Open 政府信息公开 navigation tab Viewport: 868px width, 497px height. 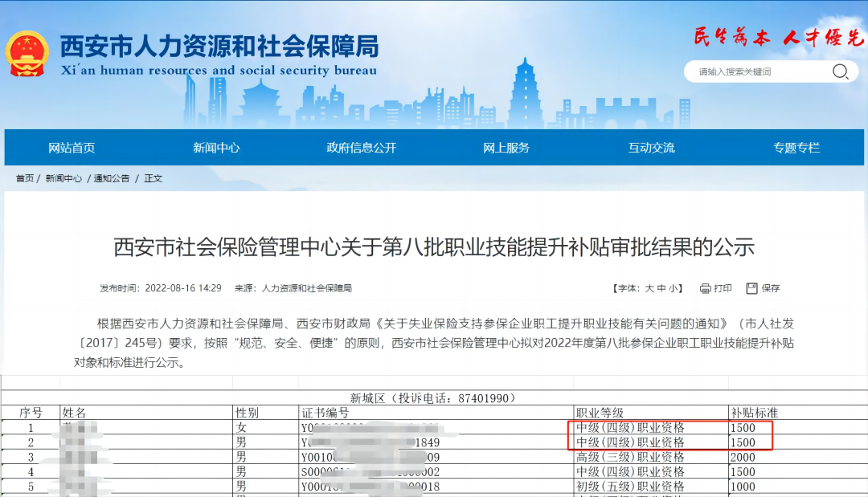coord(361,148)
